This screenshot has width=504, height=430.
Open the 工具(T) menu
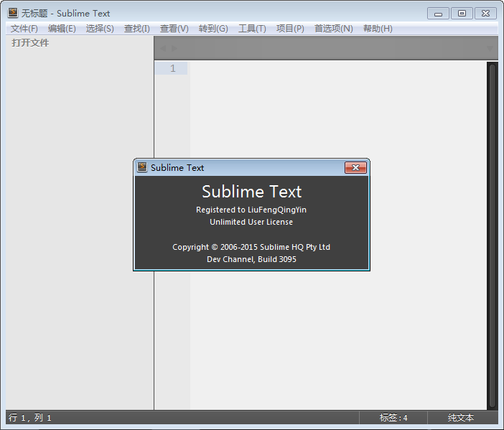252,29
